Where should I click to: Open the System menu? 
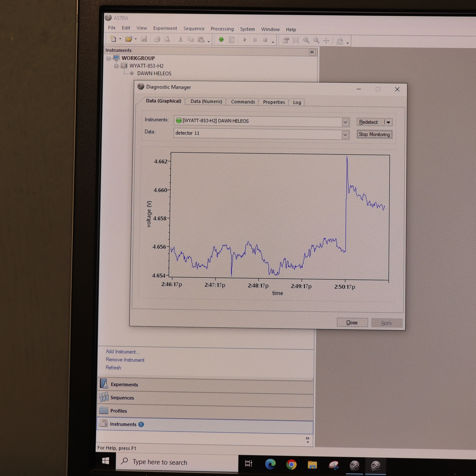point(247,29)
